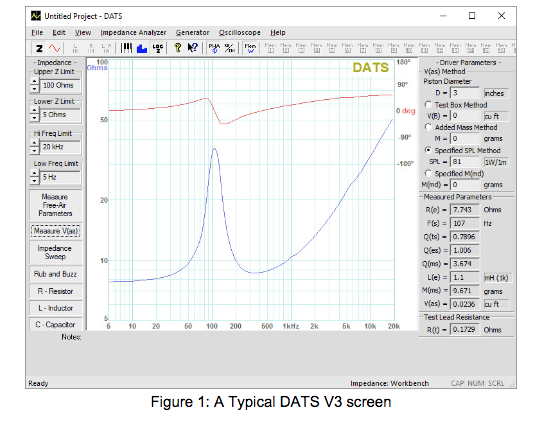Viewport: 541px width, 421px height.
Task: Raise Hi Freq Limit with up arrow
Action: tap(34, 144)
